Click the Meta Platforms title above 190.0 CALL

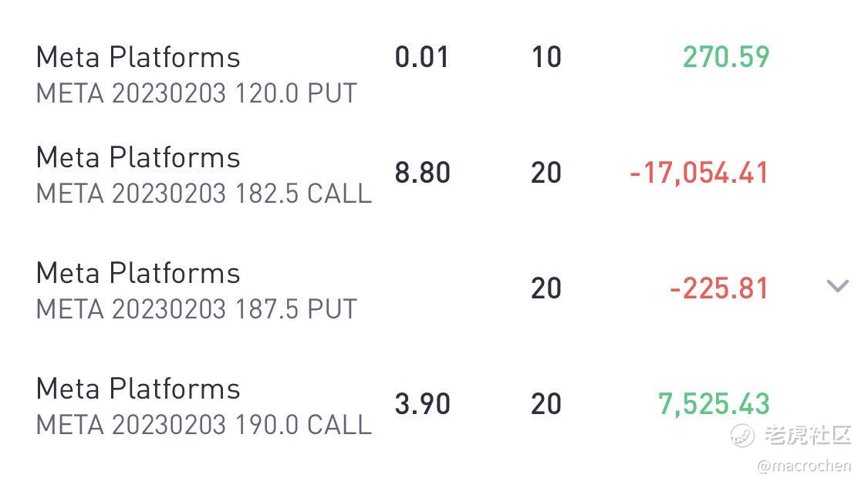coord(138,389)
